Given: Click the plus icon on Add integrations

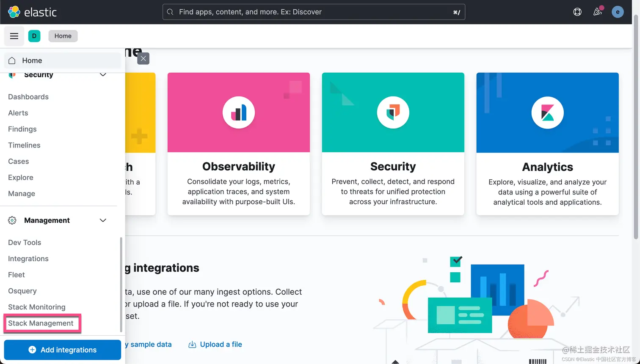Looking at the screenshot, I should pyautogui.click(x=32, y=350).
